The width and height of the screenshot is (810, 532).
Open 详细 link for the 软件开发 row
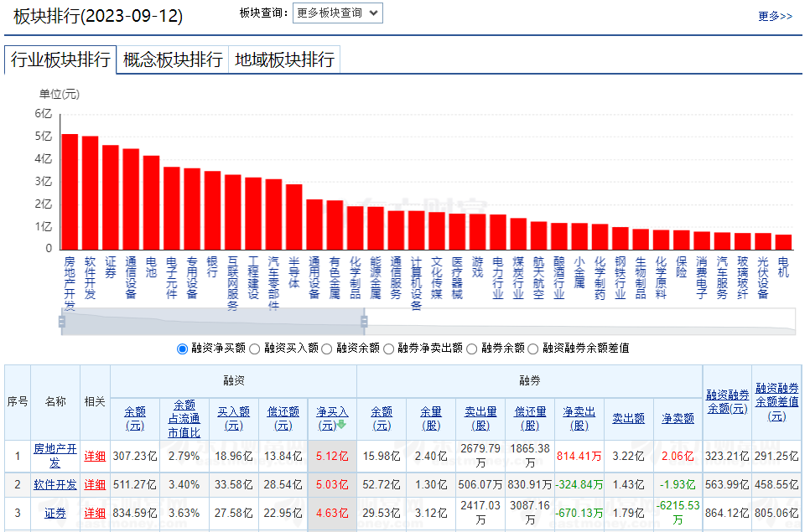pos(95,484)
